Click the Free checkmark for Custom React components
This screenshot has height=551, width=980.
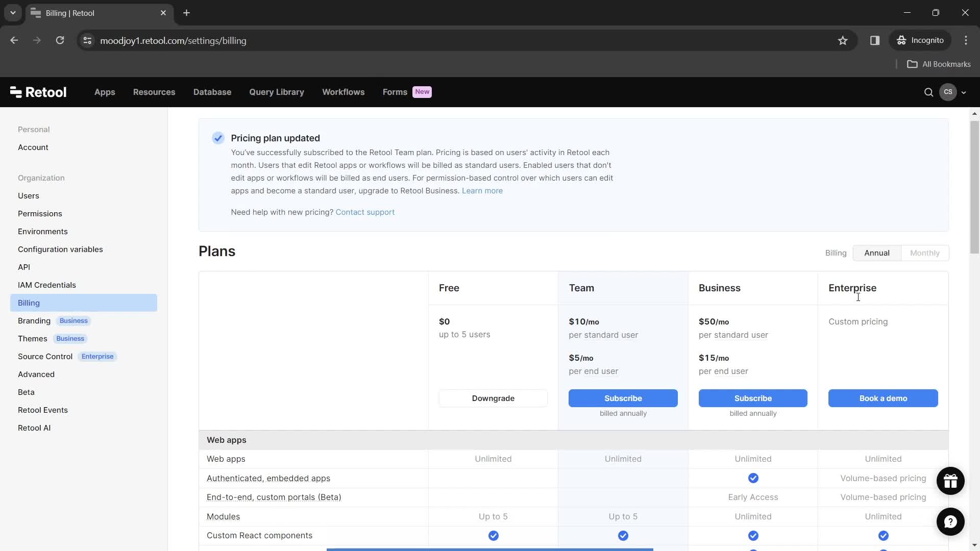493,536
